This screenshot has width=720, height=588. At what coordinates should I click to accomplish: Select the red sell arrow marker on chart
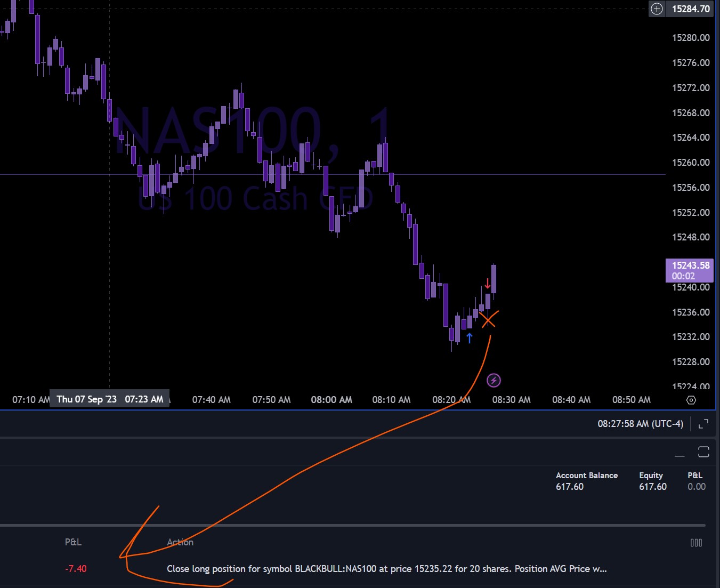487,284
